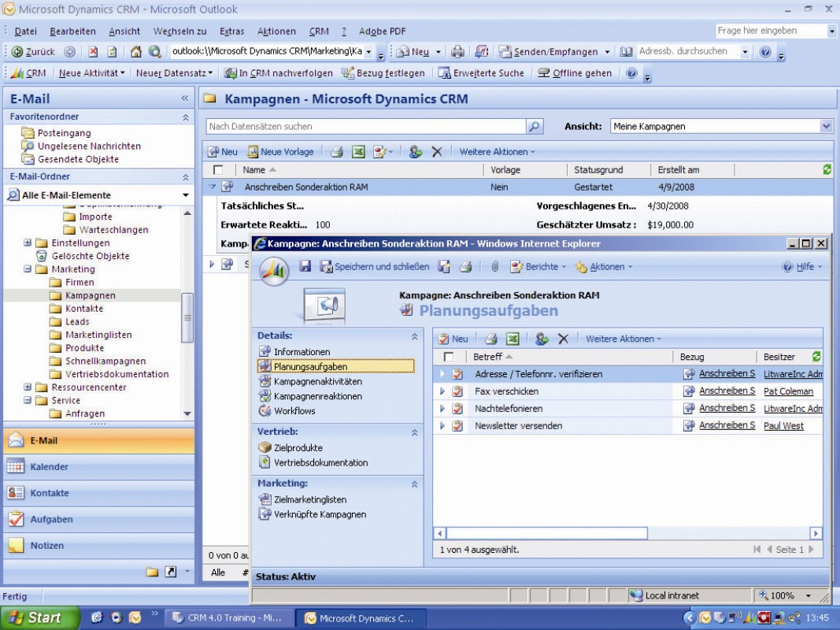Image resolution: width=840 pixels, height=630 pixels.
Task: Open the Adobe PDF menu
Action: [x=383, y=31]
